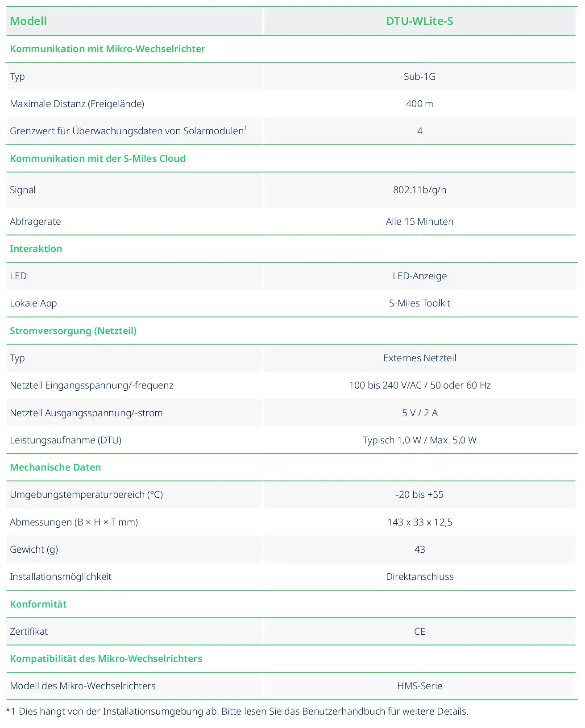The height and width of the screenshot is (728, 585).
Task: Select the 802.11b/g/n signal value
Action: (419, 190)
